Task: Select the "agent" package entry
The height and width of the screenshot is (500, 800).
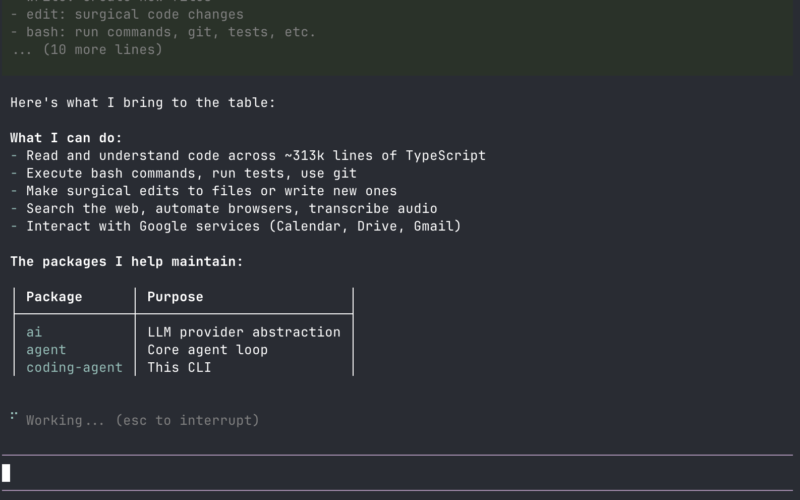Action: [46, 350]
